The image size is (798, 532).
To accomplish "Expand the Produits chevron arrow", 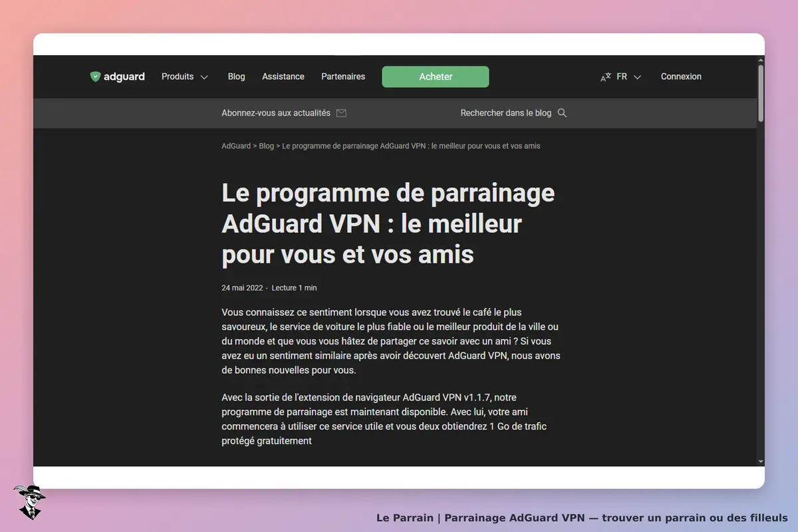I will 204,77.
